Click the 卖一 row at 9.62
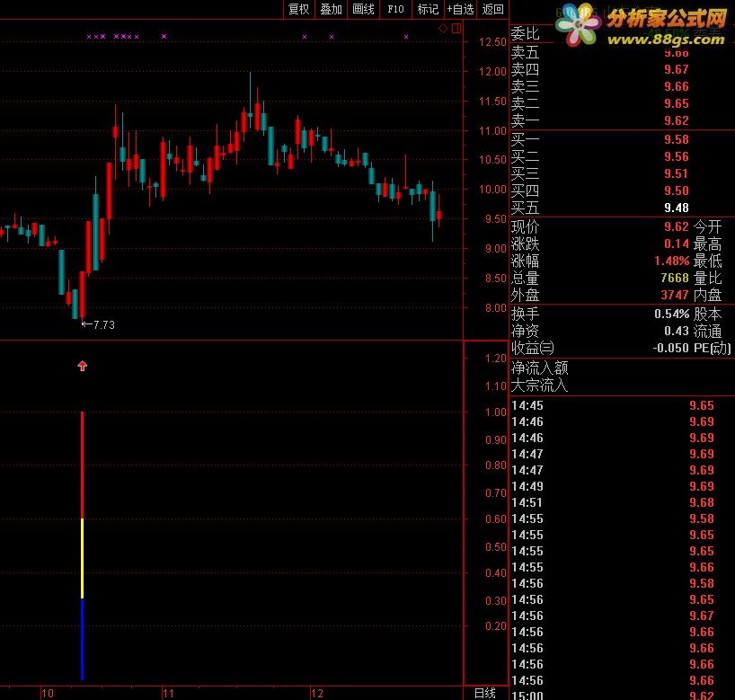The height and width of the screenshot is (700, 735). [x=623, y=121]
